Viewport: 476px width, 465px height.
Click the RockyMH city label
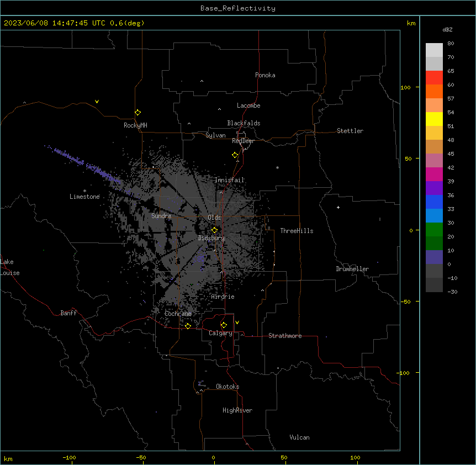tap(135, 125)
